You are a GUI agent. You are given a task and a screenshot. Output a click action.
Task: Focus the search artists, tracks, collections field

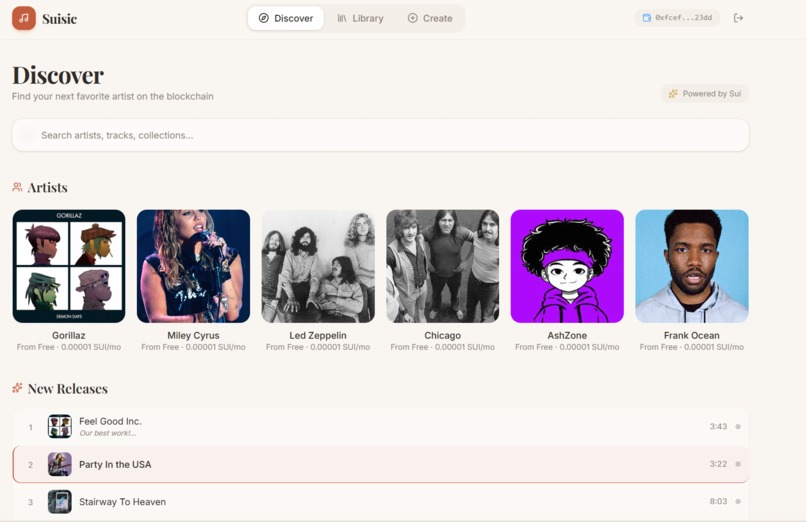point(380,135)
